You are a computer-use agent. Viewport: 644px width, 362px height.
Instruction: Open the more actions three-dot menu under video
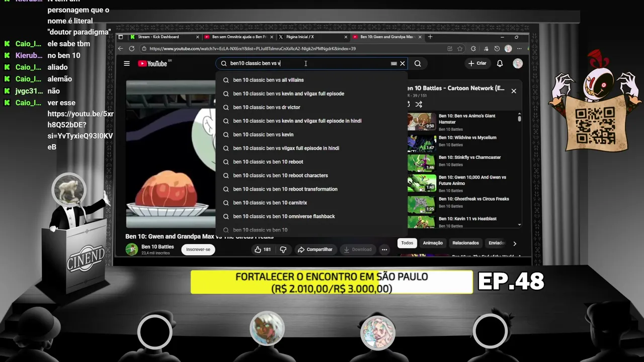[x=384, y=249]
